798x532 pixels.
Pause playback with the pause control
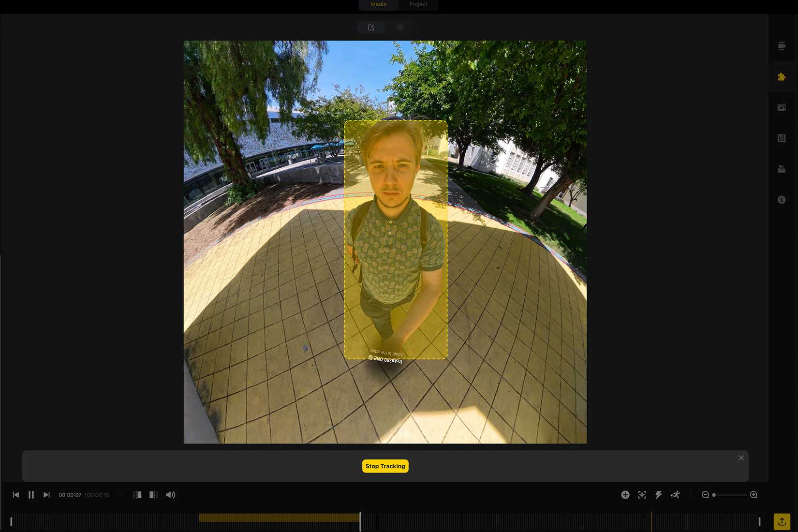(31, 495)
